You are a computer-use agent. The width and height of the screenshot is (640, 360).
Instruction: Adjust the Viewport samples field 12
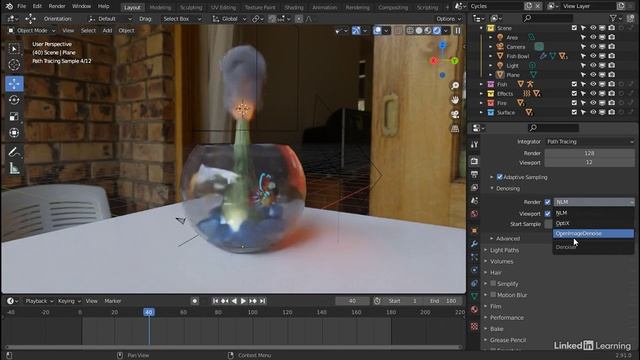tap(589, 162)
